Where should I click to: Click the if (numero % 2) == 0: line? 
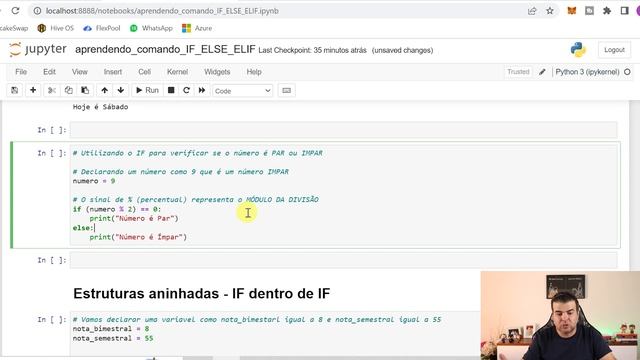click(x=117, y=209)
